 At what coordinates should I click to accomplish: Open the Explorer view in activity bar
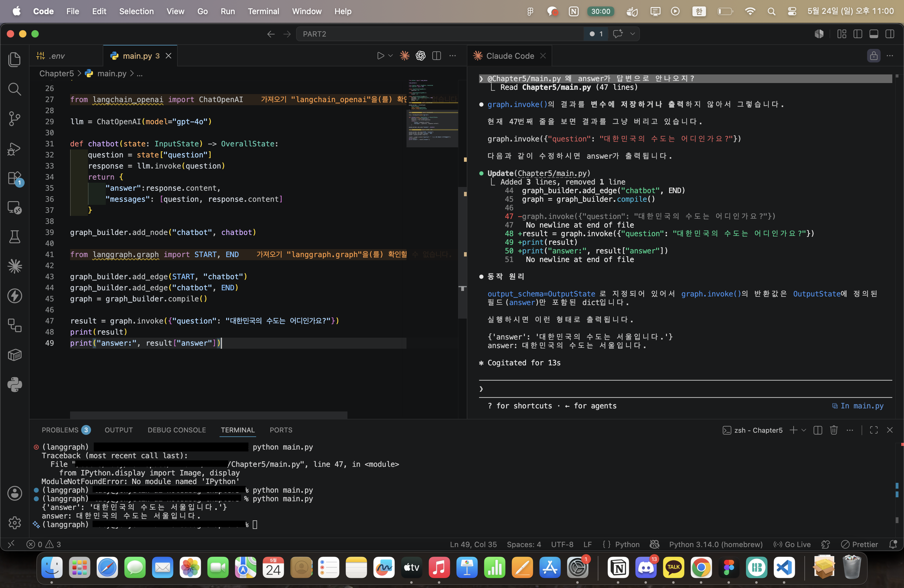14,59
